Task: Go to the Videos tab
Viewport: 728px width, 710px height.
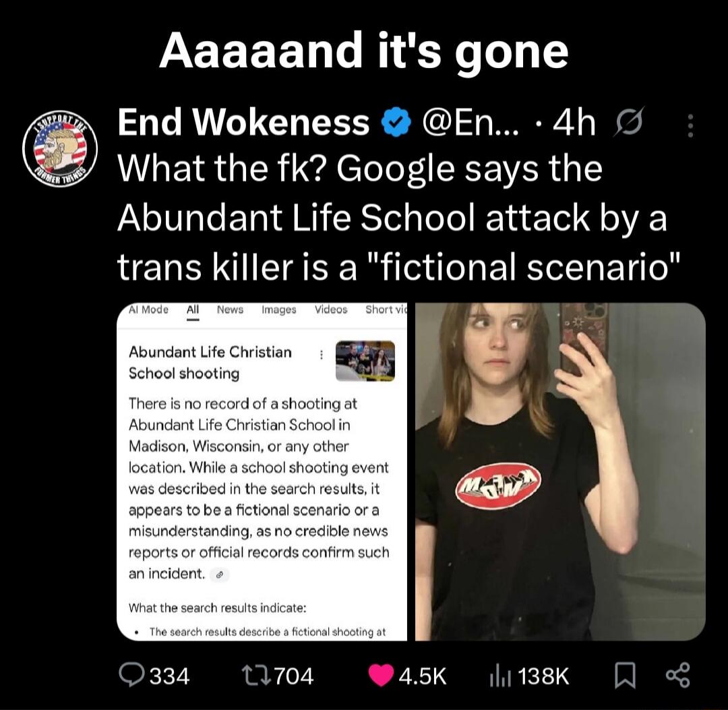Action: 331,309
